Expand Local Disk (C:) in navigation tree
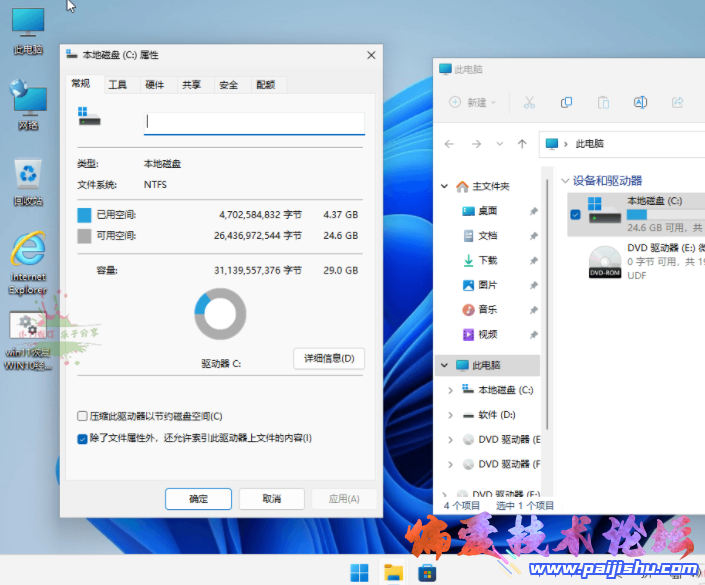 click(x=450, y=390)
